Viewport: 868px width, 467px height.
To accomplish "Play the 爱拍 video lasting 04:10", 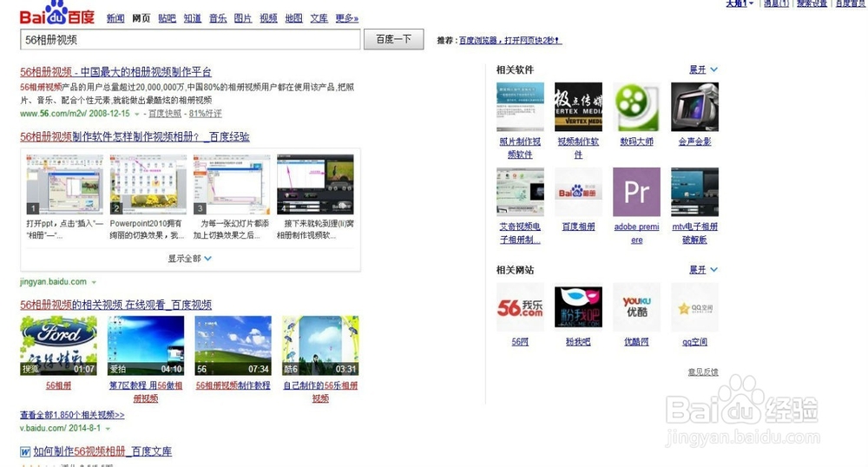I will click(146, 345).
